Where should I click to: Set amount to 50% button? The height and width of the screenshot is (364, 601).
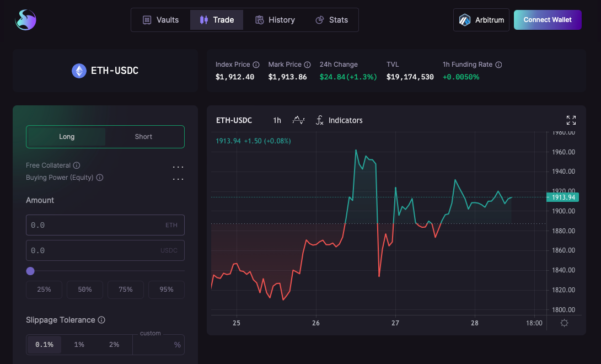point(85,290)
